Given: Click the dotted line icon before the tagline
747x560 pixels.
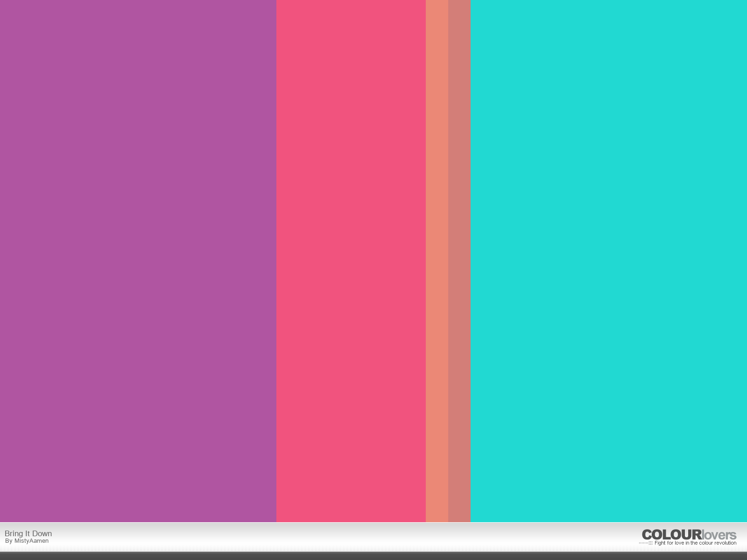Looking at the screenshot, I should click(x=646, y=543).
